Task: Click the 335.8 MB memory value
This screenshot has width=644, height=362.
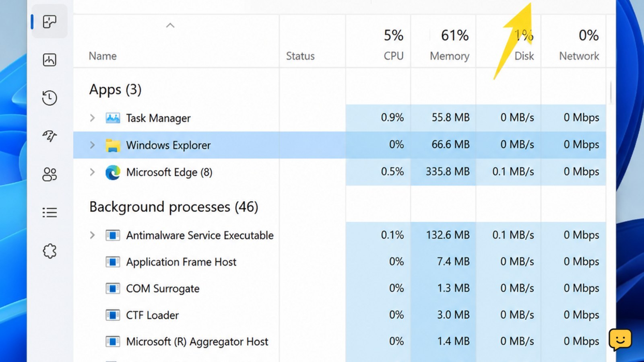Action: pyautogui.click(x=448, y=171)
